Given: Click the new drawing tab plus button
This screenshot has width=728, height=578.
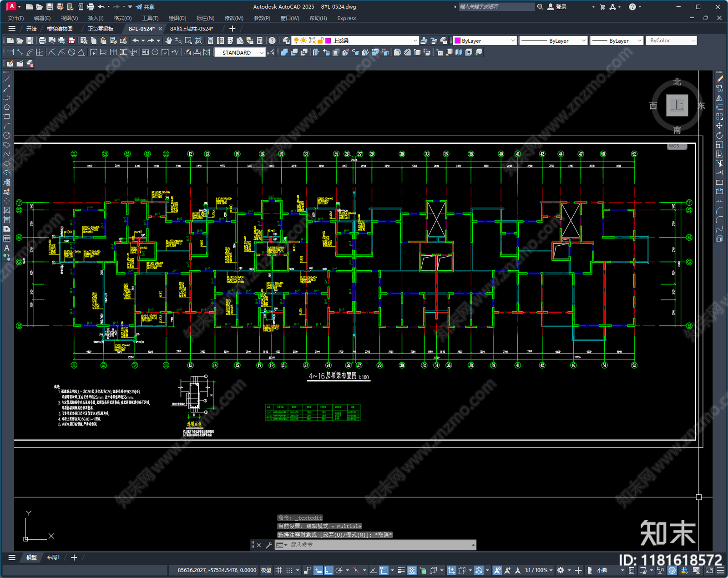Looking at the screenshot, I should click(x=232, y=29).
